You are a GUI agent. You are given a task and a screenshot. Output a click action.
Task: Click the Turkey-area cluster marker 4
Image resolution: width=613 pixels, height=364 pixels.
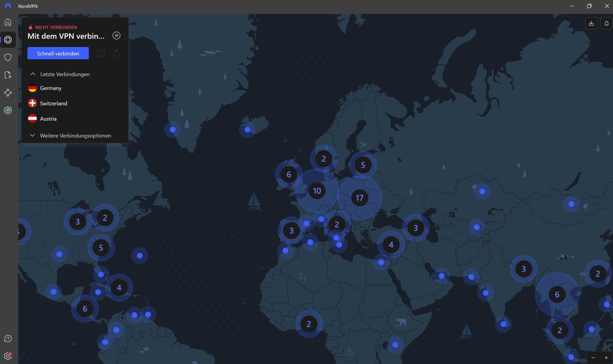[391, 245]
